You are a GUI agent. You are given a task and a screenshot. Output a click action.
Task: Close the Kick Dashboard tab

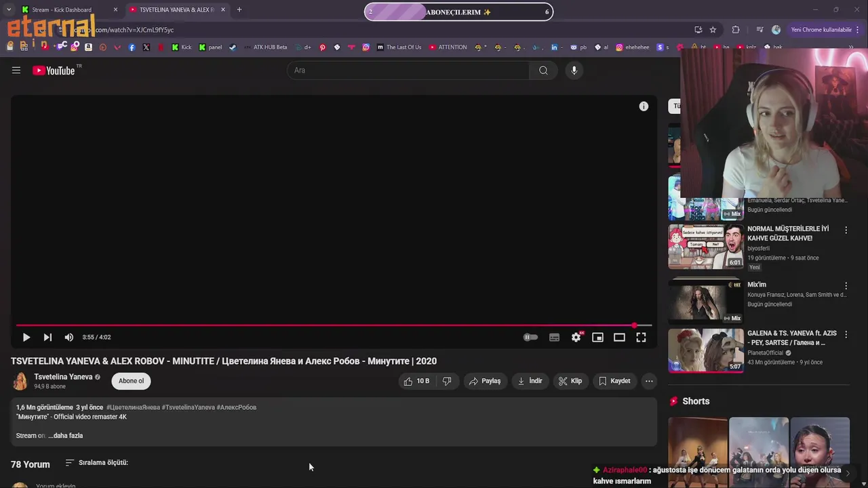[115, 9]
